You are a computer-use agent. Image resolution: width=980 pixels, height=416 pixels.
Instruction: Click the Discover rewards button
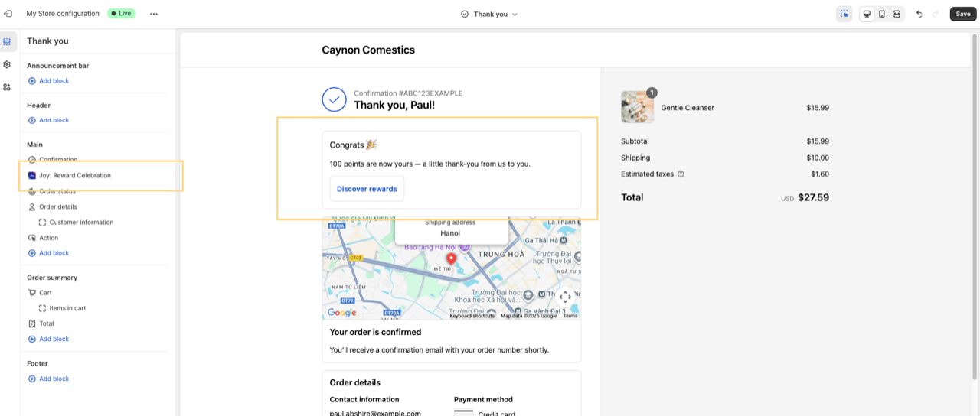point(367,189)
